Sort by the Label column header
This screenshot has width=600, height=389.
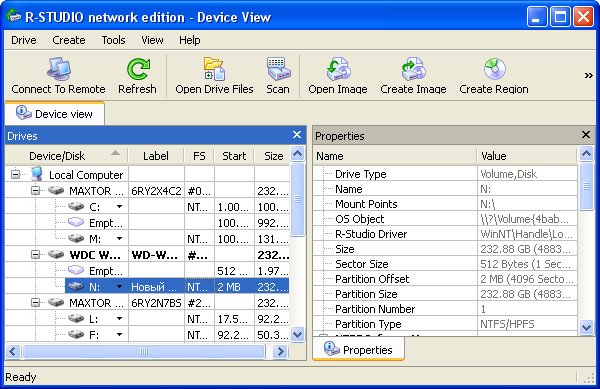(x=156, y=156)
